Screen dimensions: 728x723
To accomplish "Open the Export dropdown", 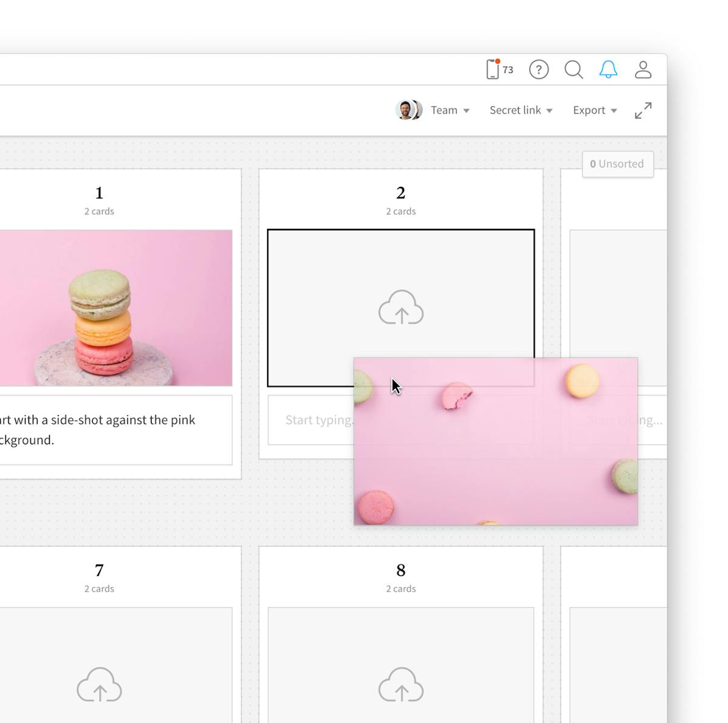I will [x=594, y=110].
